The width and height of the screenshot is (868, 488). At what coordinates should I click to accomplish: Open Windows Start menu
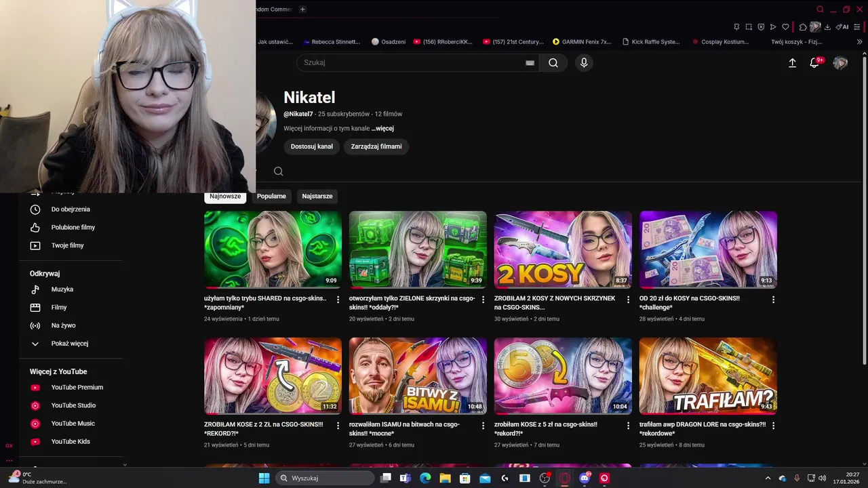[x=264, y=478]
